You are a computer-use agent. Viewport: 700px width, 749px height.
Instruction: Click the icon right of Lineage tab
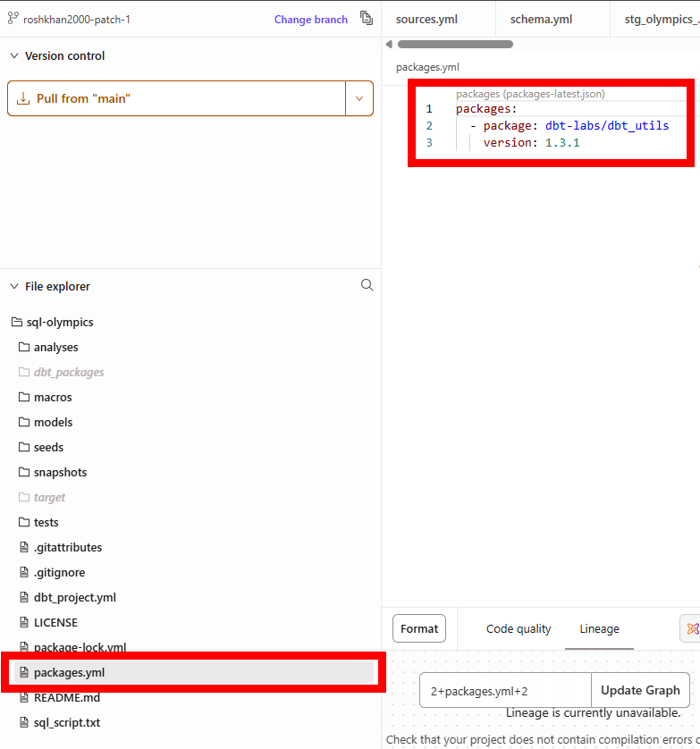click(690, 628)
